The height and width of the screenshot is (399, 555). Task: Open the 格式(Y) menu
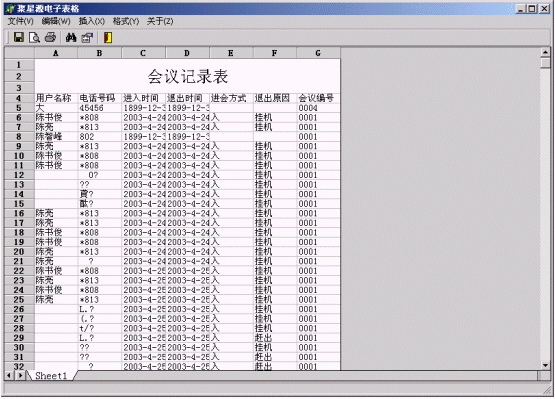click(x=126, y=21)
